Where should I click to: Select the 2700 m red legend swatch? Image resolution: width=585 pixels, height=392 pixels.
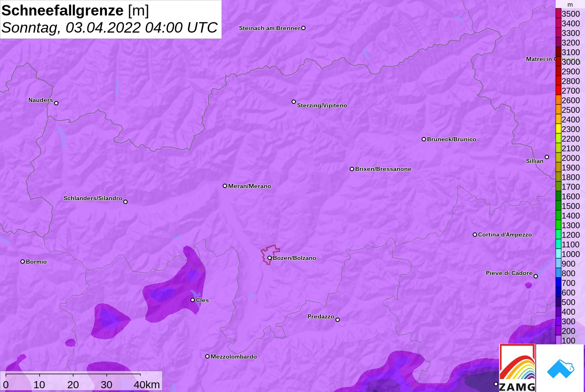[558, 90]
